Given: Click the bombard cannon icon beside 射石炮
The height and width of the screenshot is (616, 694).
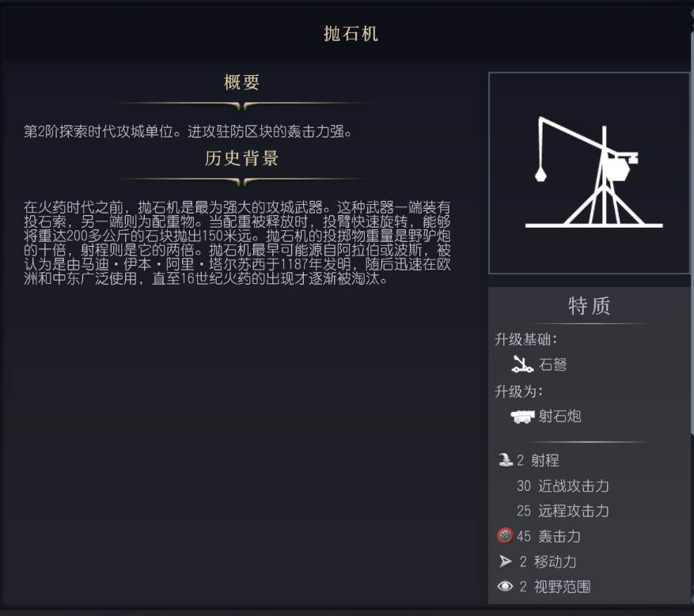Looking at the screenshot, I should click(521, 416).
